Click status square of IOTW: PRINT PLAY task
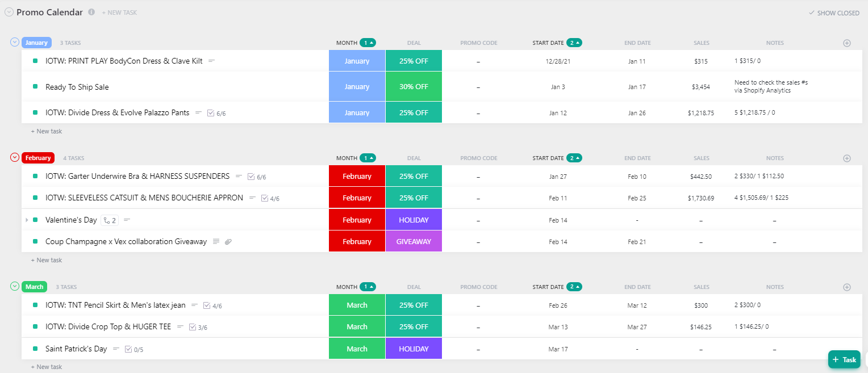The image size is (868, 373). tap(35, 61)
